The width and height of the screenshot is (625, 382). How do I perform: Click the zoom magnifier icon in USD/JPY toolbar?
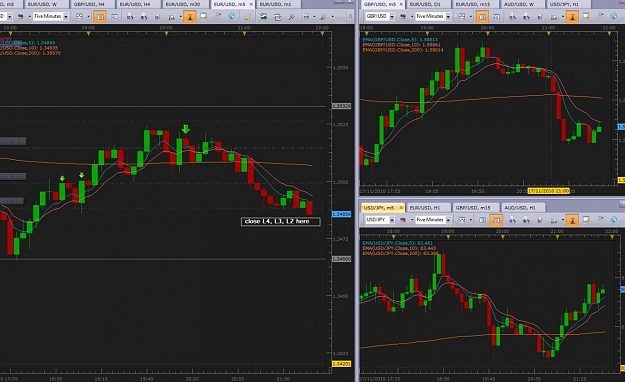click(x=554, y=220)
